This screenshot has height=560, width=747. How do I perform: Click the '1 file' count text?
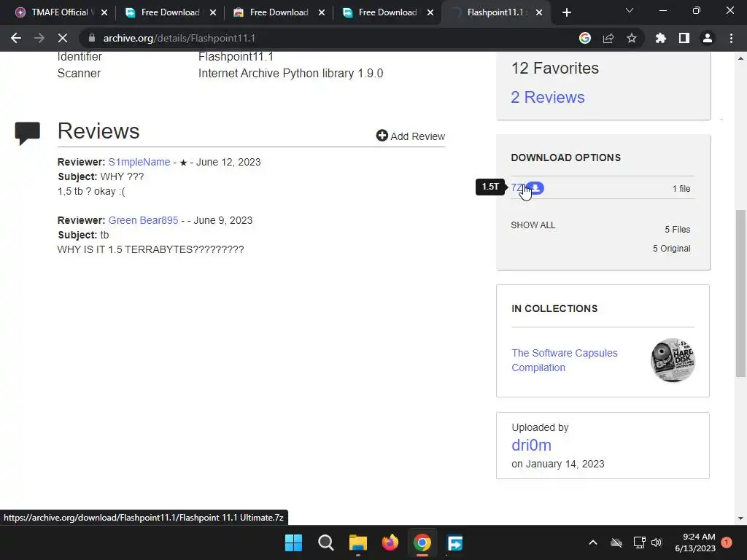[681, 189]
